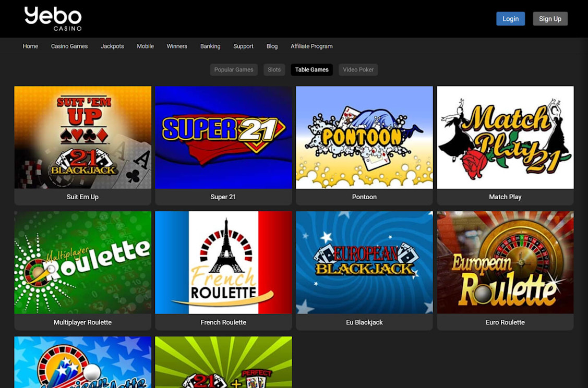588x388 pixels.
Task: Open the Blog link
Action: [x=272, y=46]
